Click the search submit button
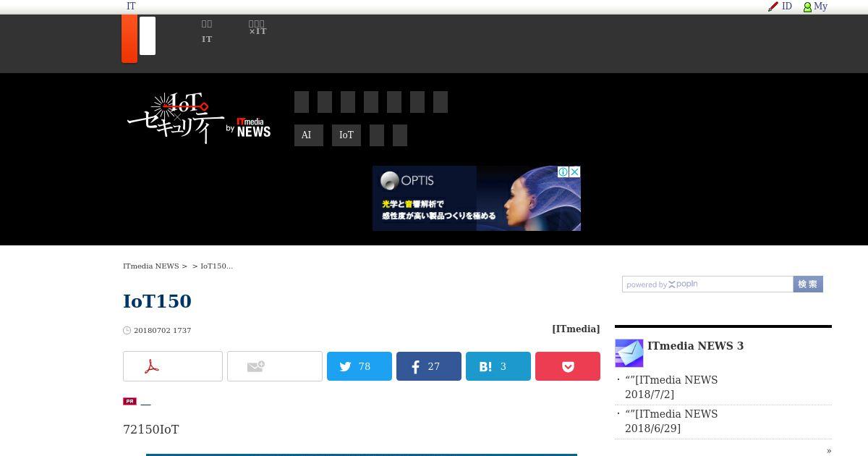This screenshot has height=456, width=868. point(808,284)
